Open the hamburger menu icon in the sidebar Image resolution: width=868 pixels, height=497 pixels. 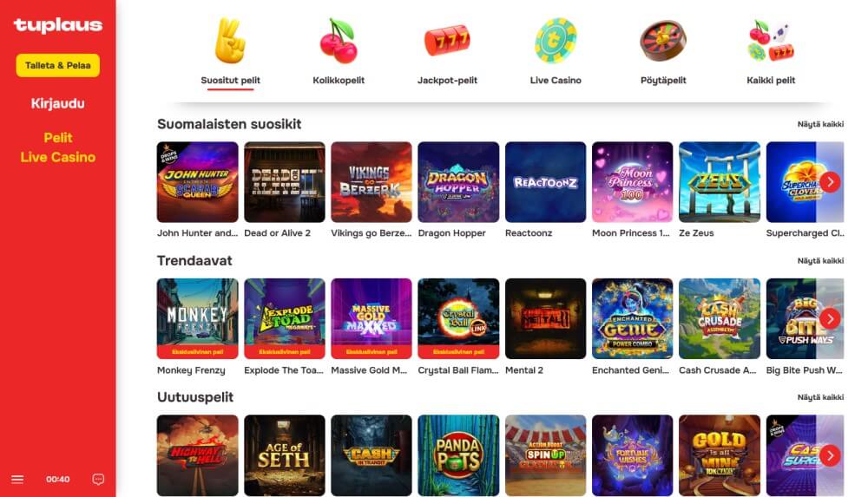pos(17,480)
